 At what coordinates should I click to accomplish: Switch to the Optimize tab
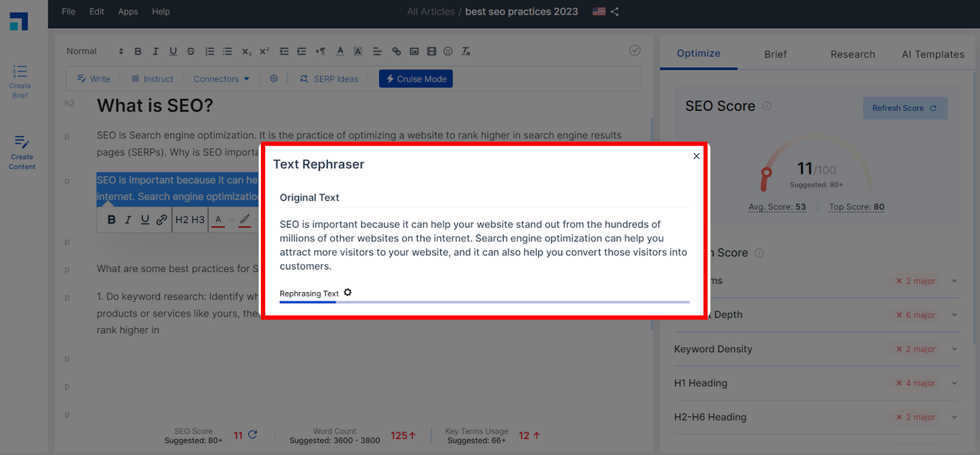pyautogui.click(x=698, y=53)
